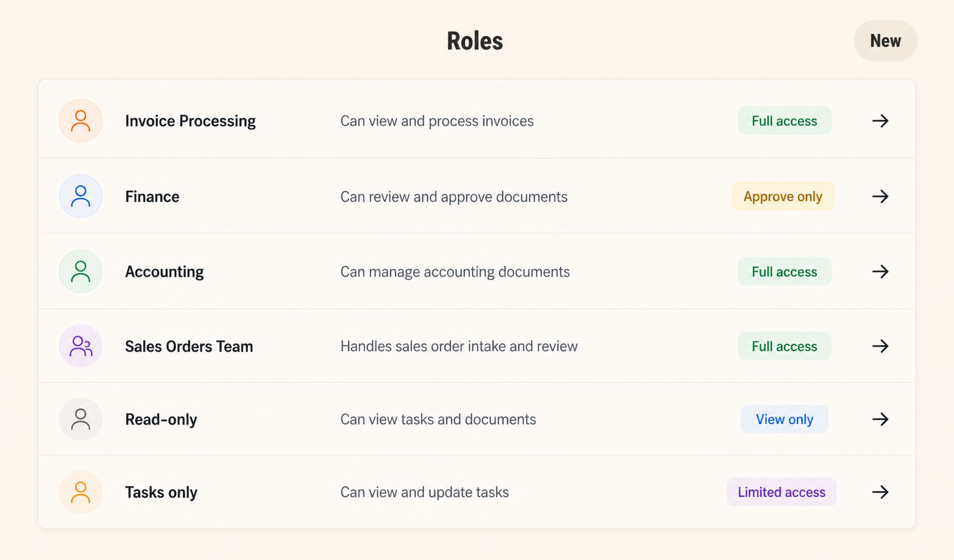Open the Finance role via its arrow
This screenshot has width=954, height=560.
[881, 196]
